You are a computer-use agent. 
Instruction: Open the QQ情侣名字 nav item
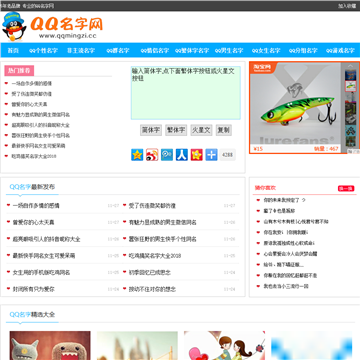click(155, 51)
